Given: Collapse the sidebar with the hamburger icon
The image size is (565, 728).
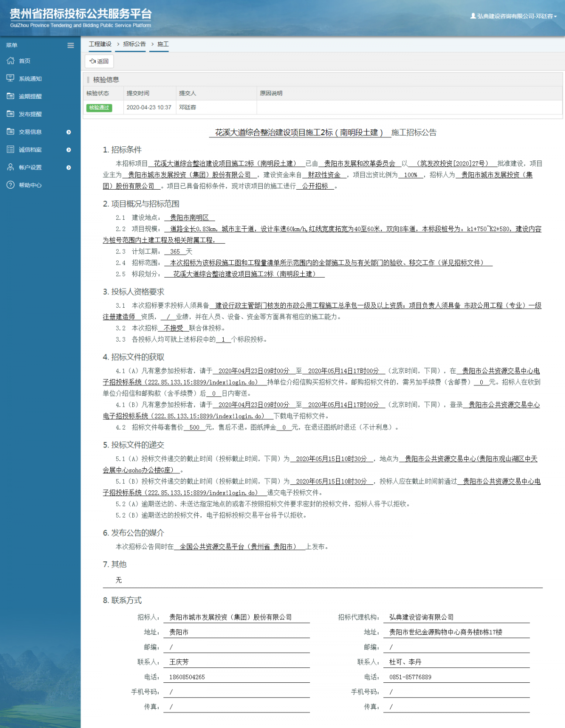Looking at the screenshot, I should [71, 46].
